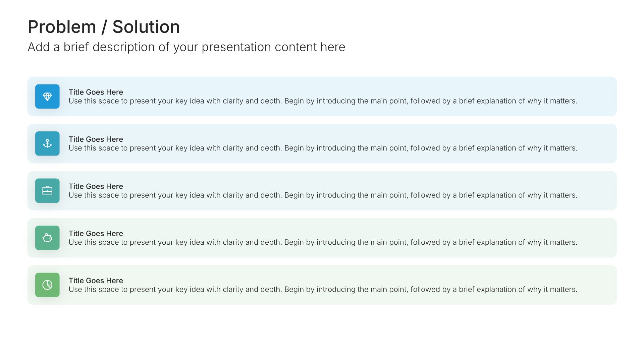Click the blue diamond icon

47,97
